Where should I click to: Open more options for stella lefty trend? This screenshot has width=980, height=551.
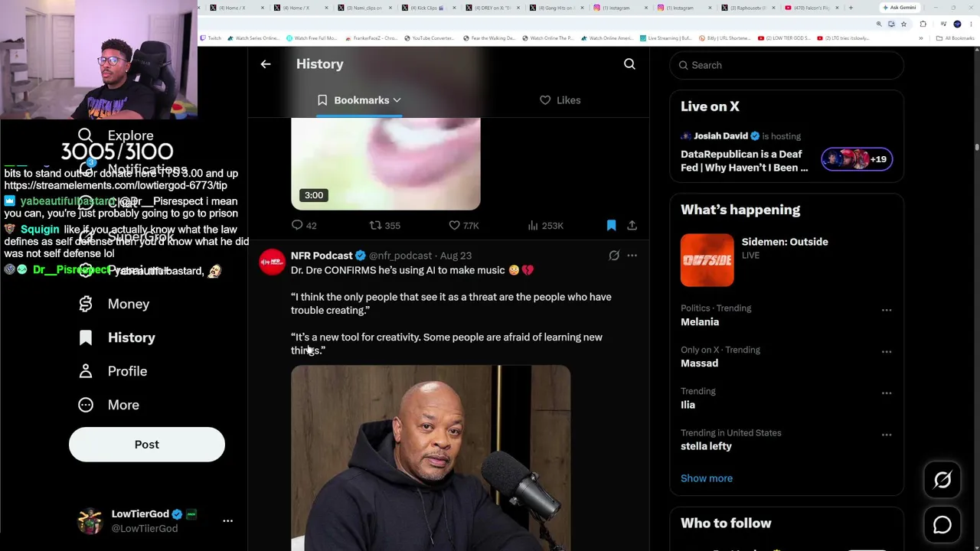tap(887, 435)
